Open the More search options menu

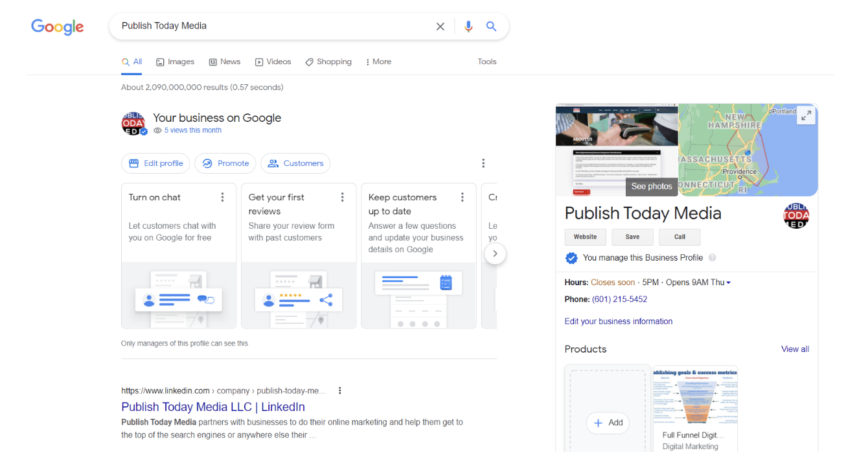[378, 62]
